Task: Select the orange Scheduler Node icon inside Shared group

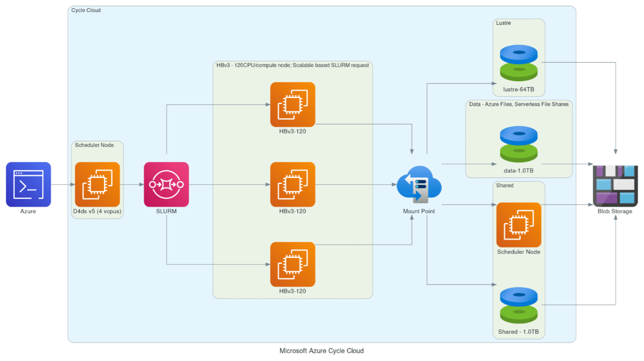Action: pyautogui.click(x=519, y=225)
